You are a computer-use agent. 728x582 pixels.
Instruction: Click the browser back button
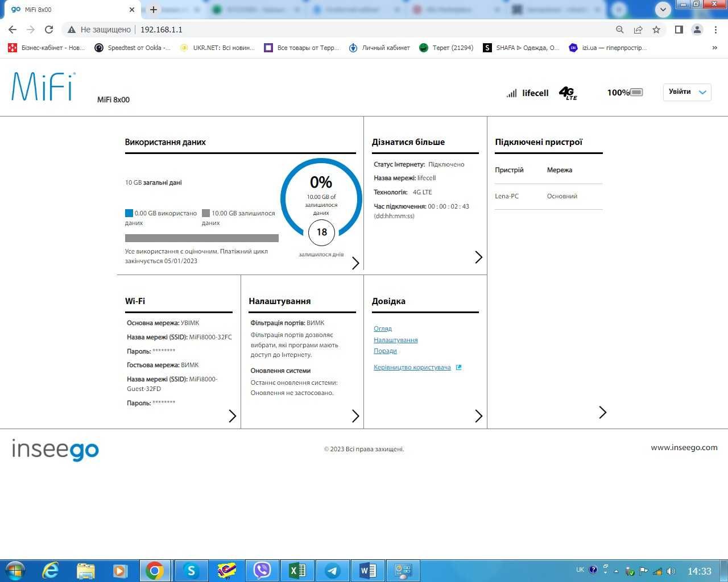pos(13,30)
